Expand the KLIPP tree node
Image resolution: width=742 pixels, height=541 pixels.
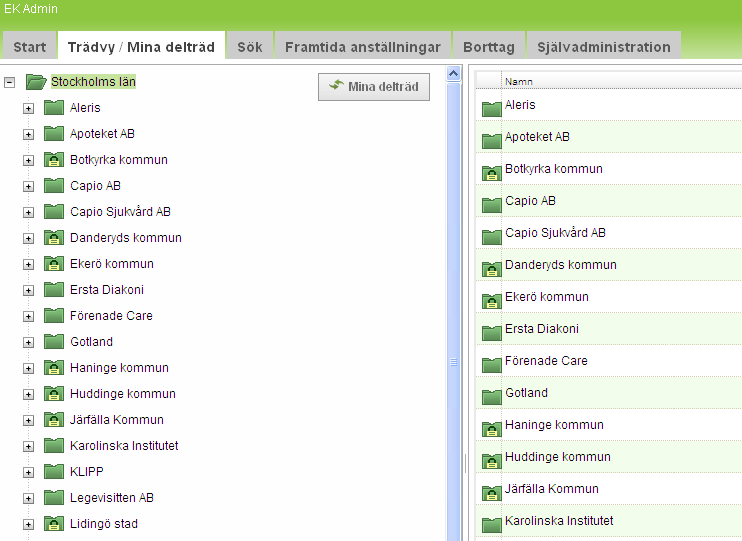pyautogui.click(x=28, y=473)
